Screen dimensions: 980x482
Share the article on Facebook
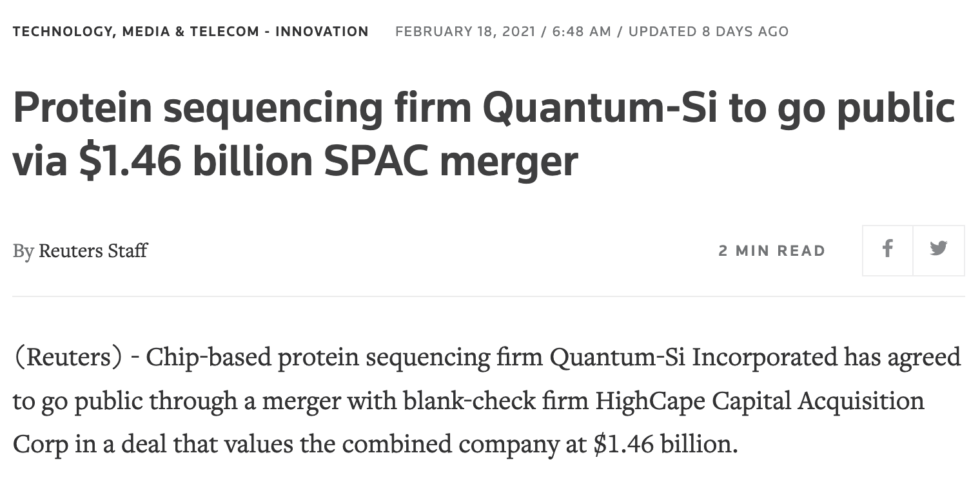click(888, 250)
